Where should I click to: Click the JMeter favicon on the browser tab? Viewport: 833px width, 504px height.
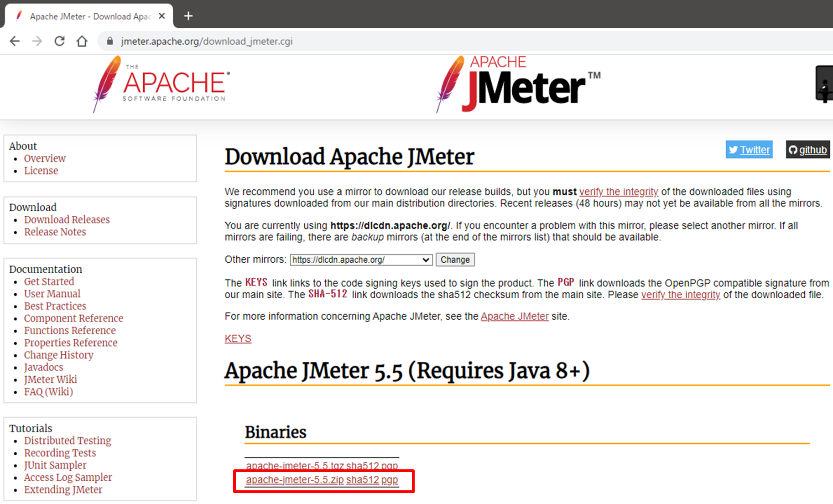18,16
